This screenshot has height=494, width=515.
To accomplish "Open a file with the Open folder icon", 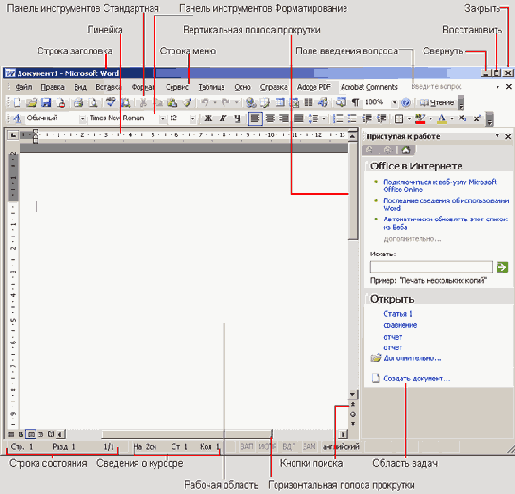I will (31, 103).
